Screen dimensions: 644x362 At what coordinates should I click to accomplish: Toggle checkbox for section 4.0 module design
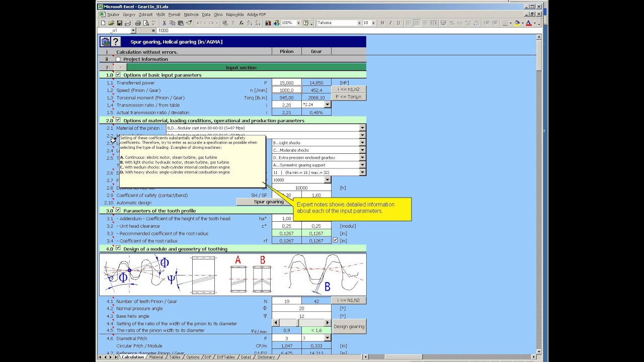click(x=118, y=248)
